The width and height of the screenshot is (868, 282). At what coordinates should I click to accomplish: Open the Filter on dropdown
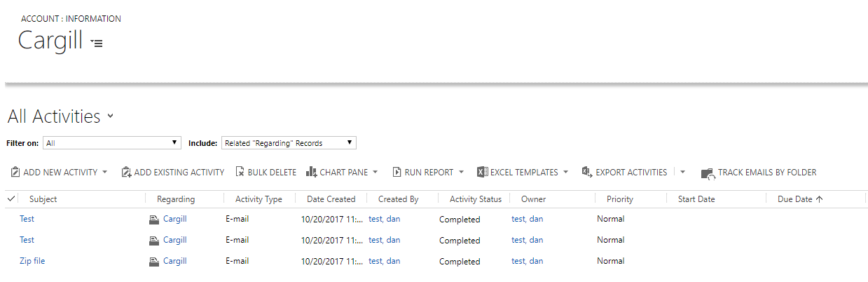tap(111, 143)
